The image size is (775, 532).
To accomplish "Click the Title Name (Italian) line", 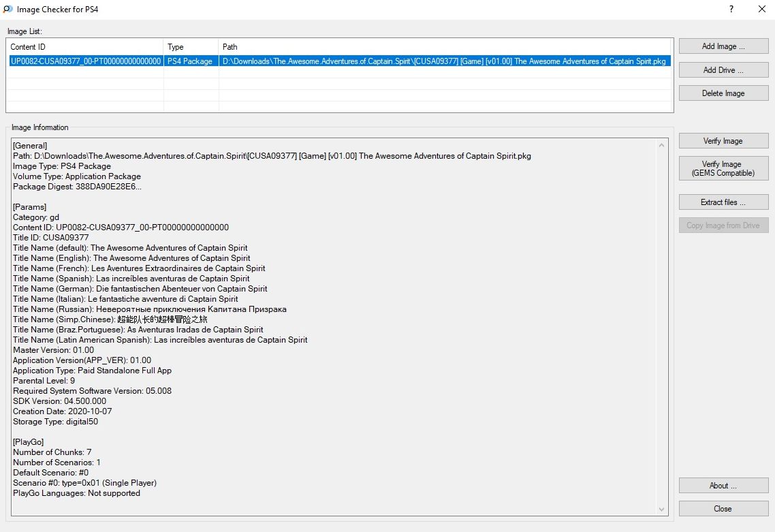I will coord(125,299).
